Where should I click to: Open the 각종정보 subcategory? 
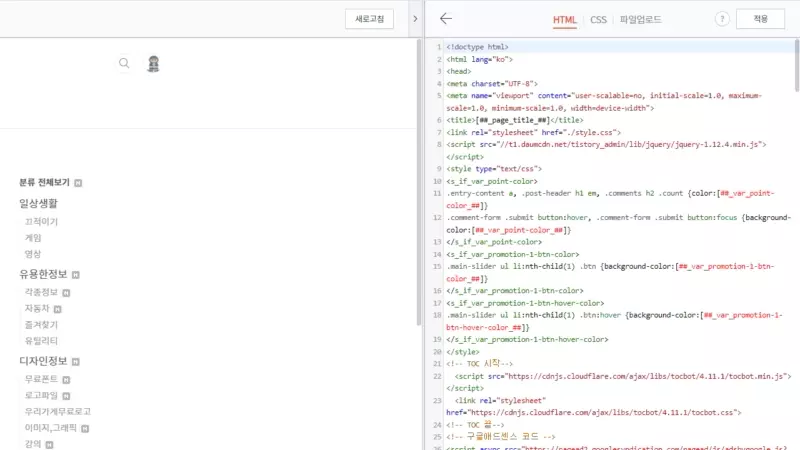(x=41, y=292)
